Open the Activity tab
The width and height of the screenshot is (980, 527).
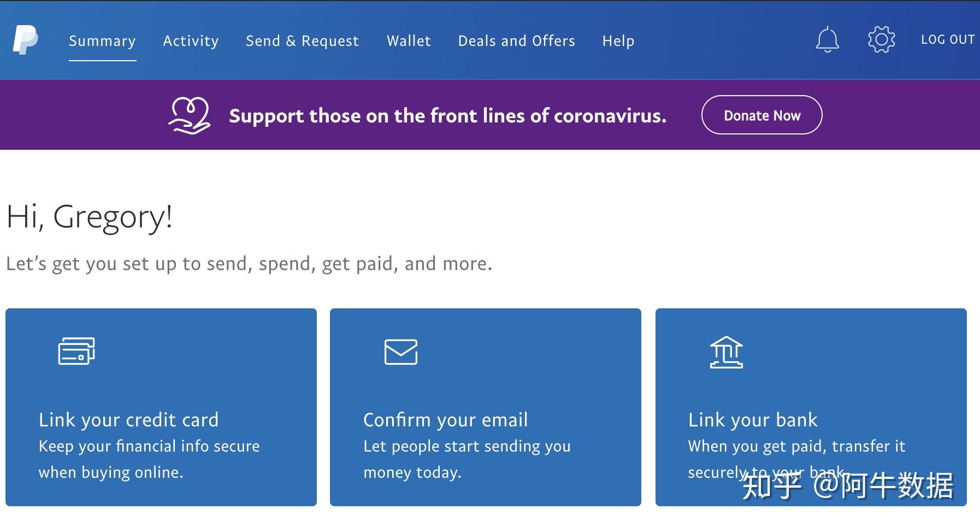pos(191,41)
